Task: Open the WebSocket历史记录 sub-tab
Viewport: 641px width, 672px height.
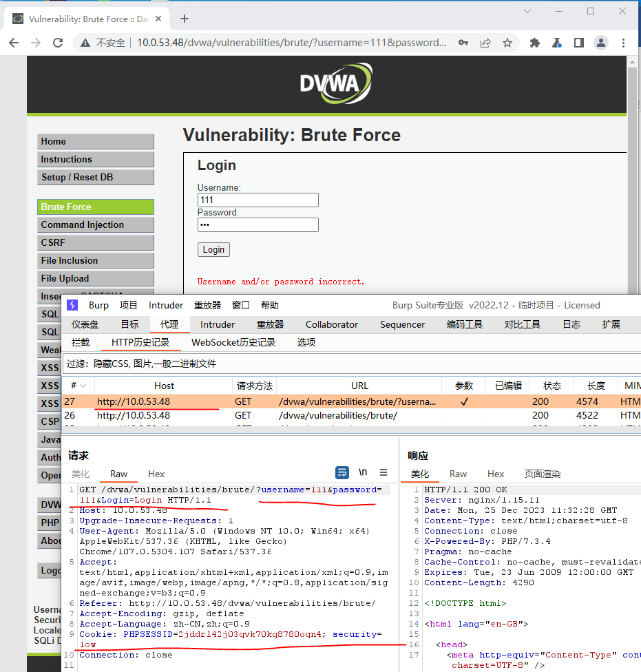Action: click(233, 342)
